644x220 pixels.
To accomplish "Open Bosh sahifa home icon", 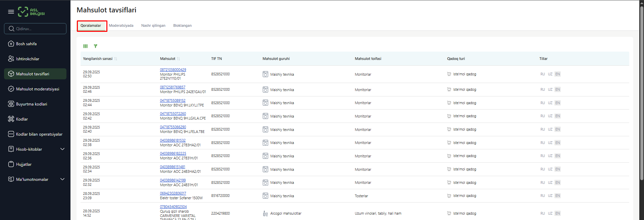I will [x=11, y=44].
